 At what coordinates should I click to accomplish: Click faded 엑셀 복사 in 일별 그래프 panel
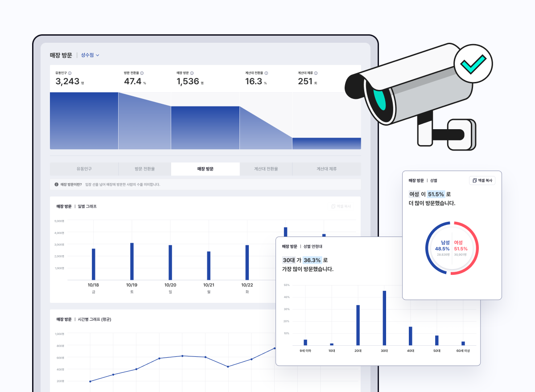341,207
